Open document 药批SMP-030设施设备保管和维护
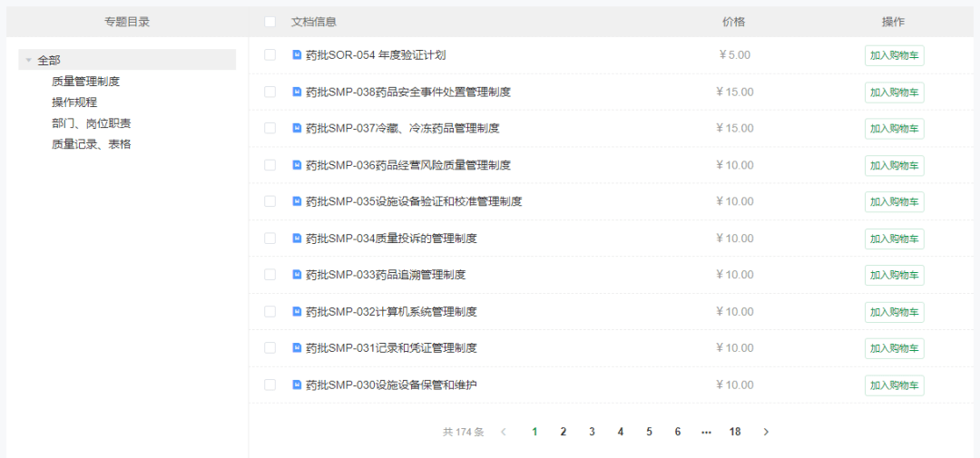Screen dimensions: 980x458 392,385
